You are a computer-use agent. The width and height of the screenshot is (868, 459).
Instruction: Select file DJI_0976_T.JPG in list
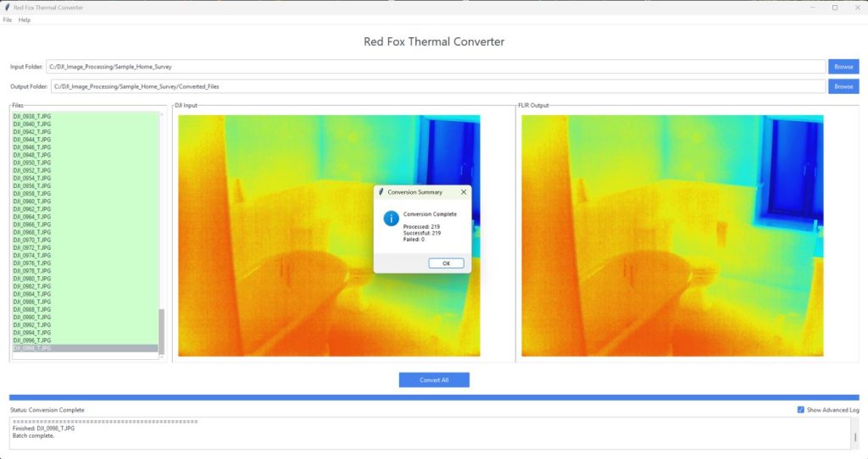point(85,263)
